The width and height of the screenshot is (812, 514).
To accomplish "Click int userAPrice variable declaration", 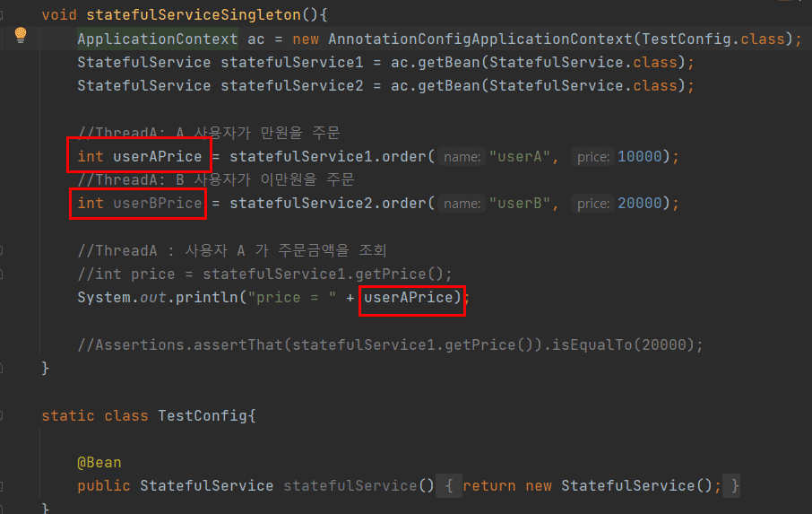I will [x=139, y=156].
